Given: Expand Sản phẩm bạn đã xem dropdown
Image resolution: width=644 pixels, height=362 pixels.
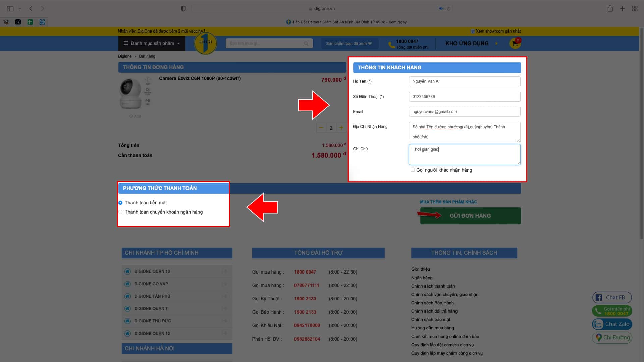Looking at the screenshot, I should (x=349, y=44).
